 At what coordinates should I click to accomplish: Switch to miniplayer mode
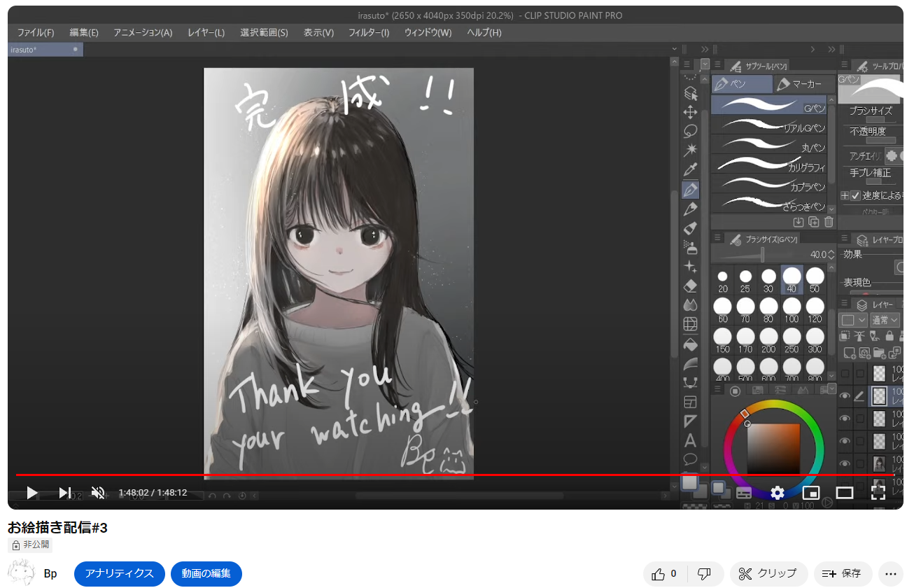[x=810, y=493]
